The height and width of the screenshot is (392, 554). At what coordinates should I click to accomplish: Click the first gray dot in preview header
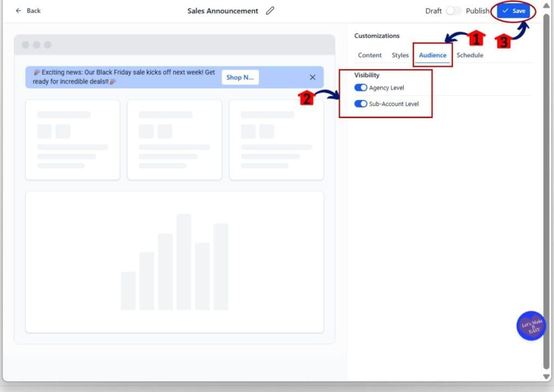[x=25, y=45]
